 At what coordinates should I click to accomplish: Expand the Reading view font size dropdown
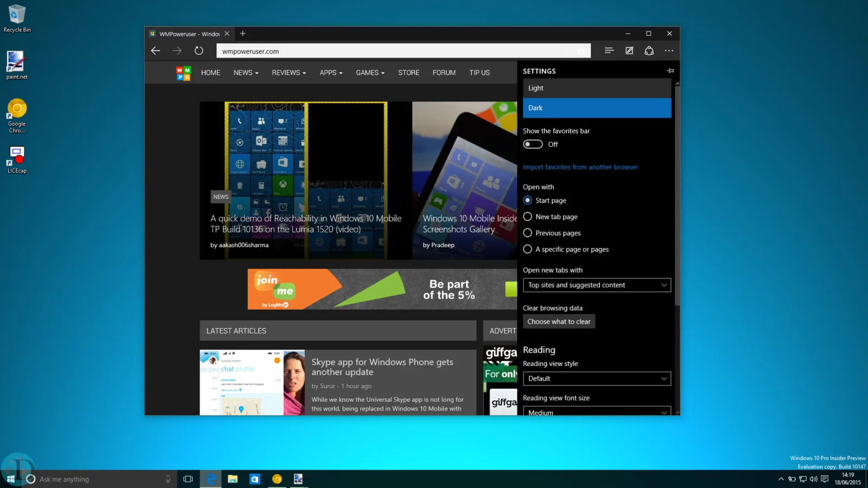click(597, 411)
